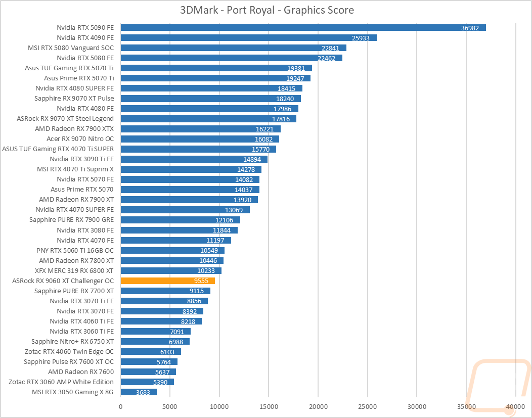Viewport: 532px width, 418px height.
Task: Click the data value 6103
Action: (167, 352)
